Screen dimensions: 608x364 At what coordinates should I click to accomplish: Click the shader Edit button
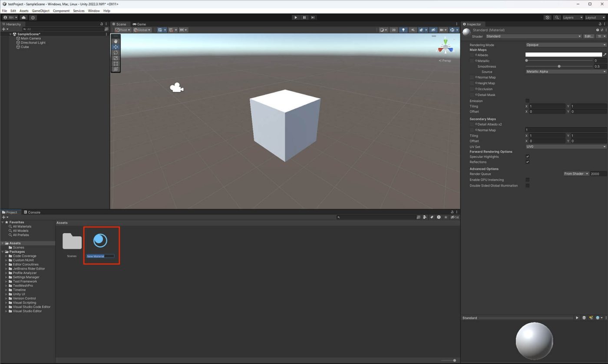pos(588,36)
